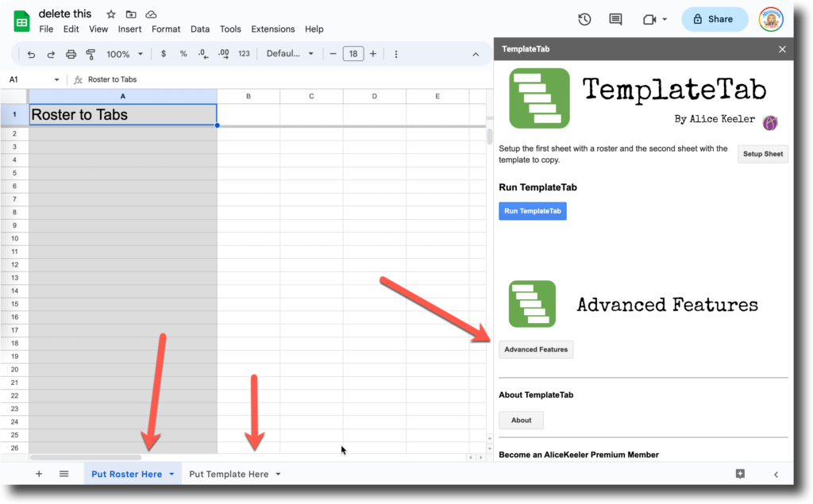Decrease font size minus button
The width and height of the screenshot is (813, 504).
click(333, 54)
